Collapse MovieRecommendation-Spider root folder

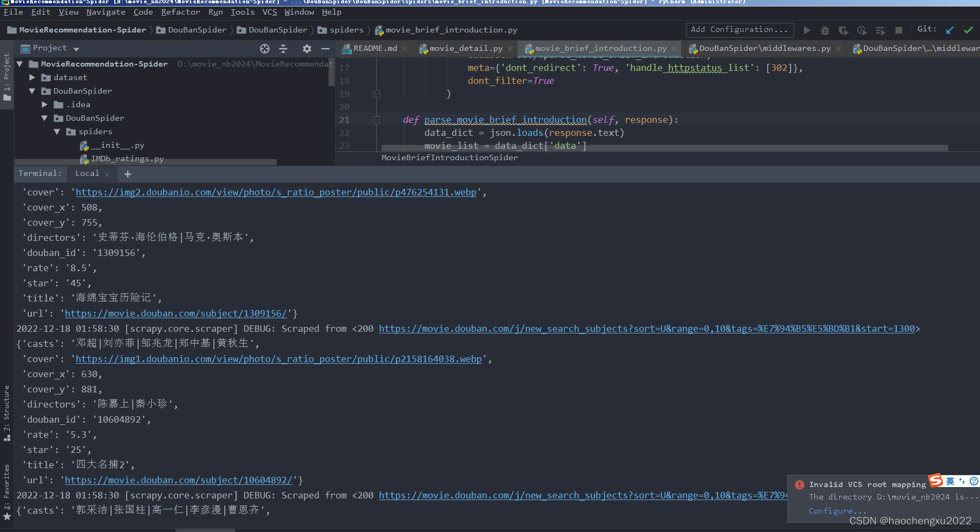click(x=19, y=64)
